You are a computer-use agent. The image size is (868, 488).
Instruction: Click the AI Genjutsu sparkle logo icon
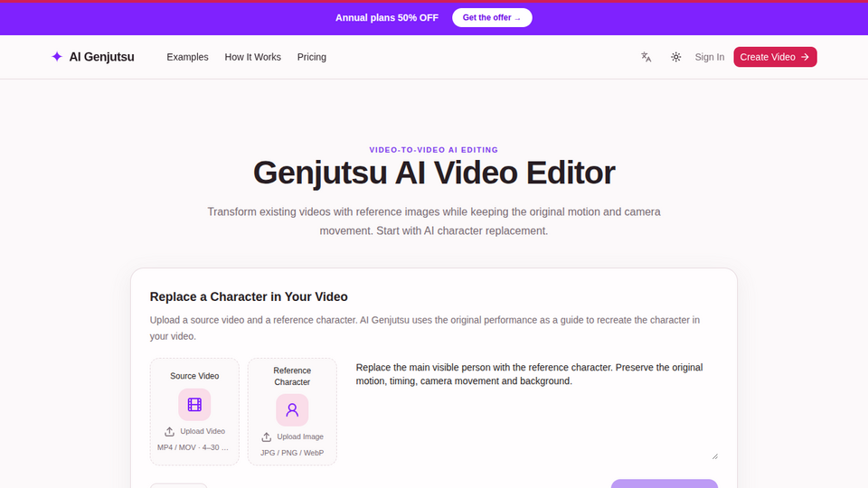(56, 56)
